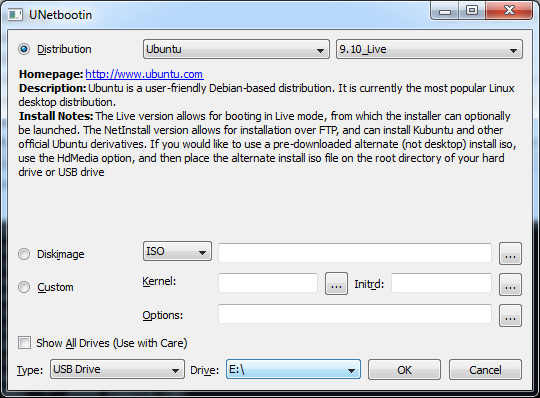
Task: Close the UNetbootin window
Action: tap(509, 11)
